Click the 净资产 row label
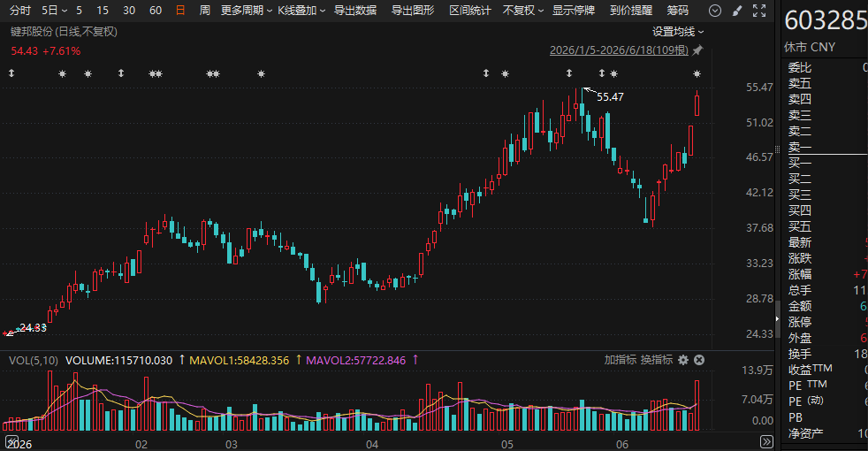 pyautogui.click(x=805, y=434)
